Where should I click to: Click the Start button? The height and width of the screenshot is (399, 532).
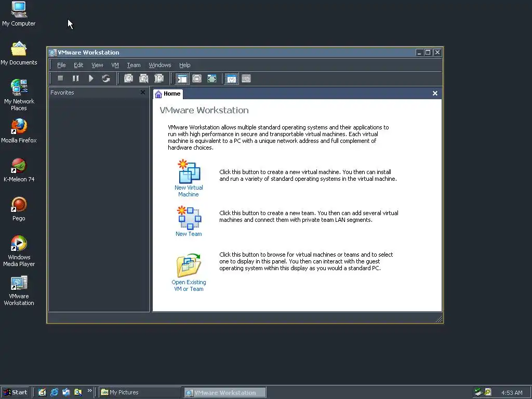15,392
